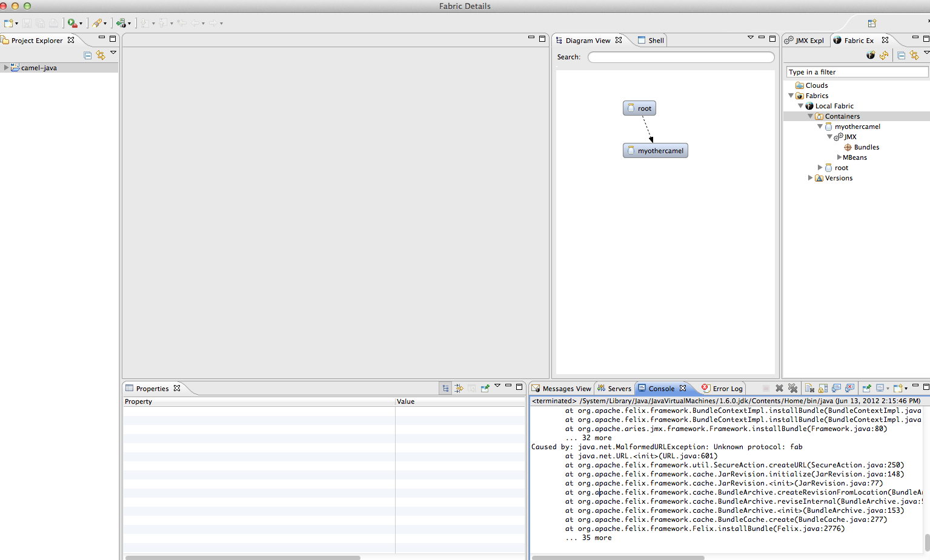Collapse all nodes in Fabric Explorer
The width and height of the screenshot is (930, 560).
pos(902,55)
